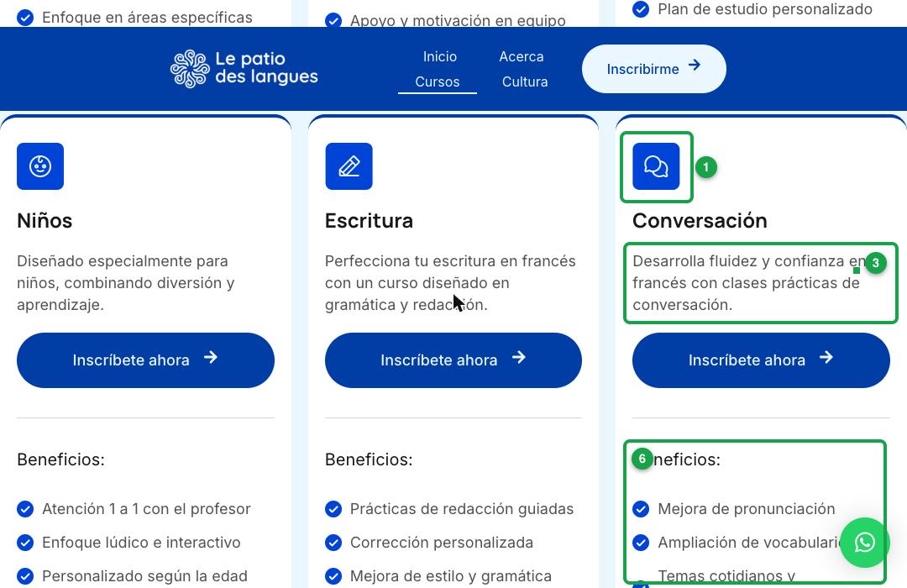The height and width of the screenshot is (588, 907).
Task: Click the text Mejora de pronunciación
Action: tap(747, 509)
